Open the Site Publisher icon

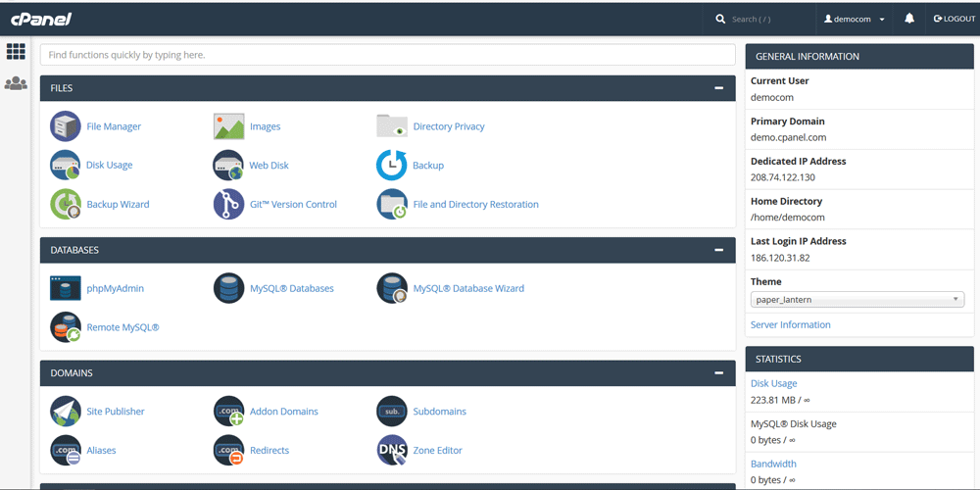(x=65, y=412)
